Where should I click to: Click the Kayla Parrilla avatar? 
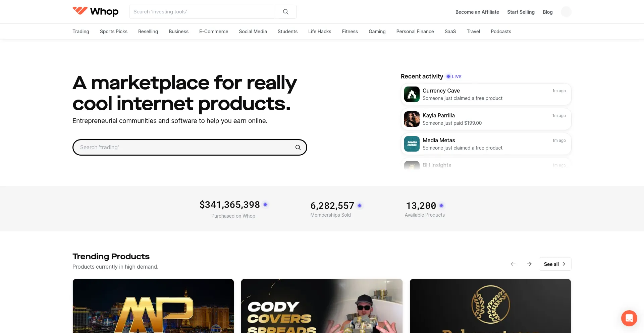pos(412,119)
